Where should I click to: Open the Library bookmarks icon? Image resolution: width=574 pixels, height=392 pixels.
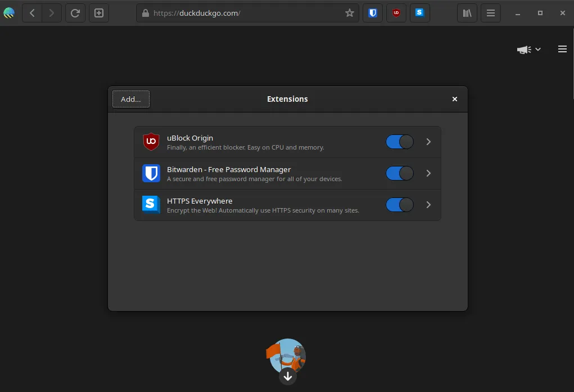click(467, 13)
